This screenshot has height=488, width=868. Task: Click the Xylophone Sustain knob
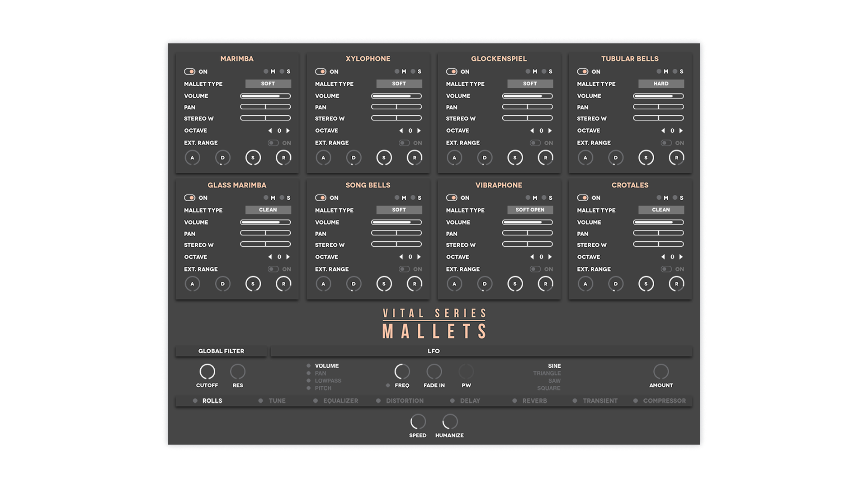(384, 158)
